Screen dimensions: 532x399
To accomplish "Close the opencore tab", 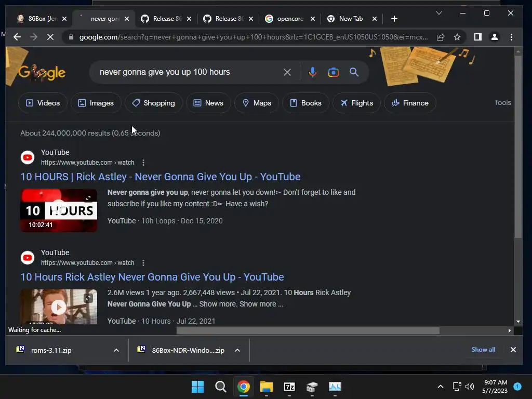I will click(312, 19).
